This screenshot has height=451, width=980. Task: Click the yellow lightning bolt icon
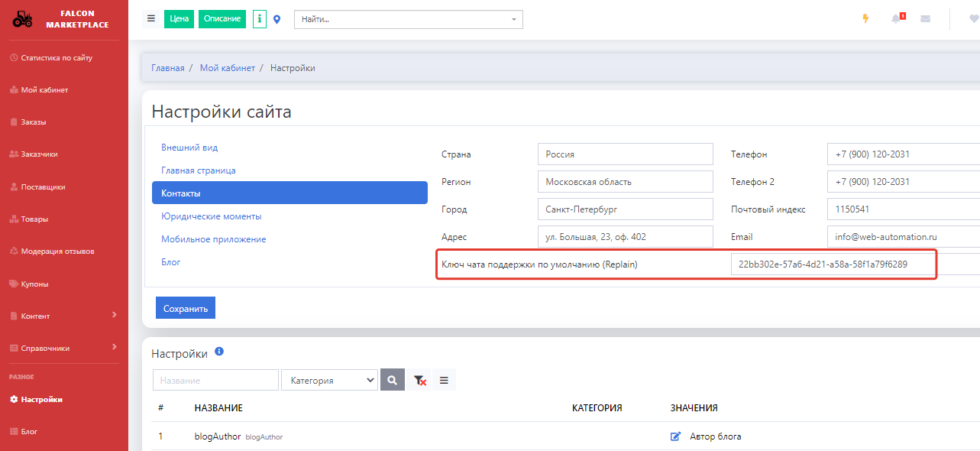pos(865,19)
